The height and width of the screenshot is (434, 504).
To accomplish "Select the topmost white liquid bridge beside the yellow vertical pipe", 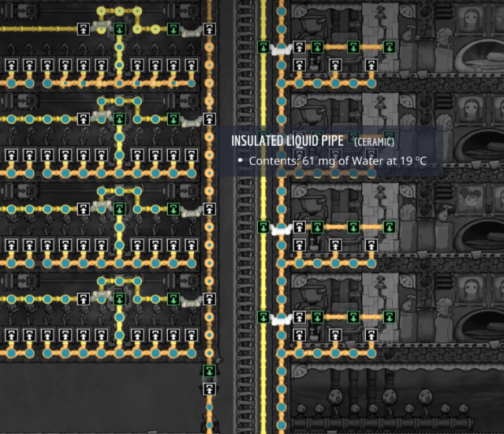I will pos(282,50).
